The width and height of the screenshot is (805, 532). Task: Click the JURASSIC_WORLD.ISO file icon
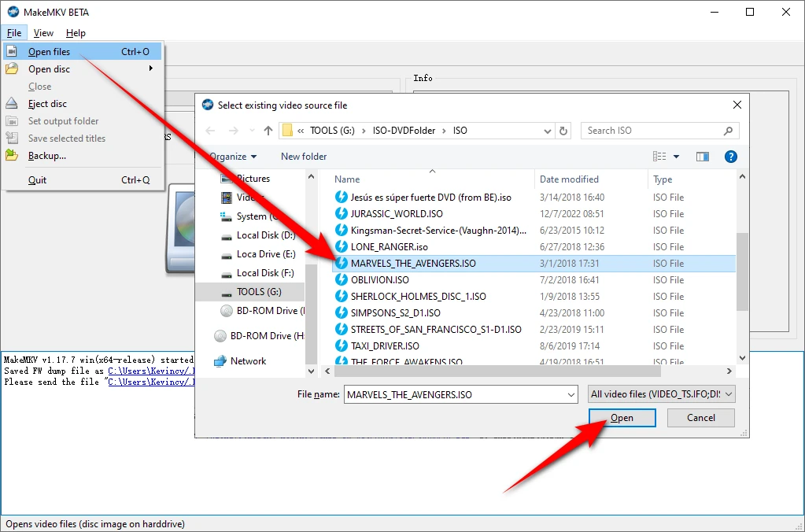pos(342,214)
